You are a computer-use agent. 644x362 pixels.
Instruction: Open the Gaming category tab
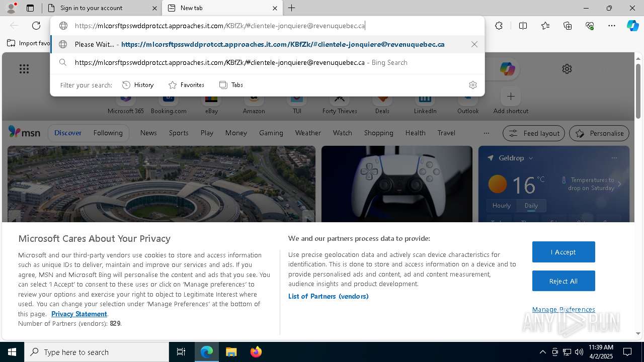271,133
